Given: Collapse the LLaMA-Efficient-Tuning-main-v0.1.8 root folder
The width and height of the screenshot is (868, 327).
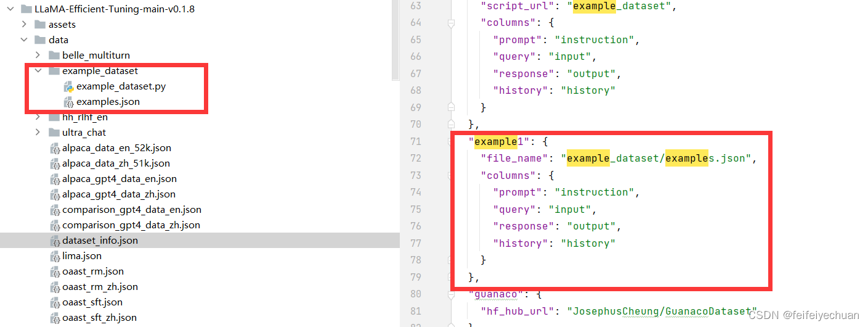Looking at the screenshot, I should (x=10, y=9).
